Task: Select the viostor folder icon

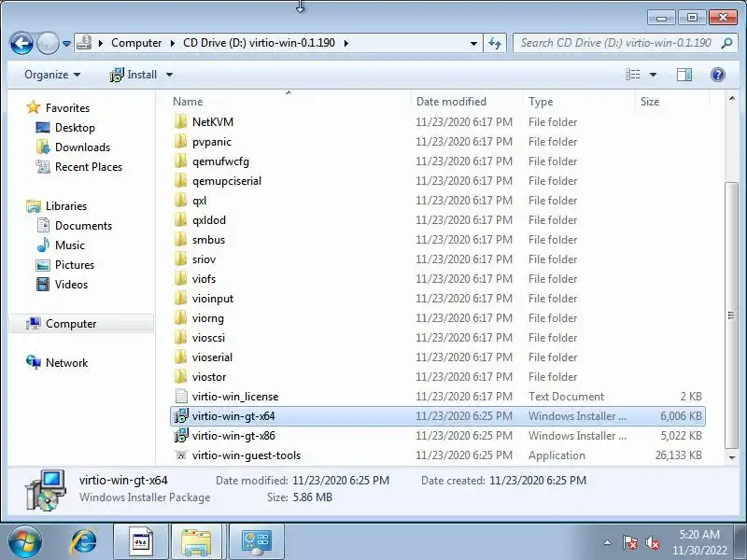Action: pyautogui.click(x=180, y=377)
